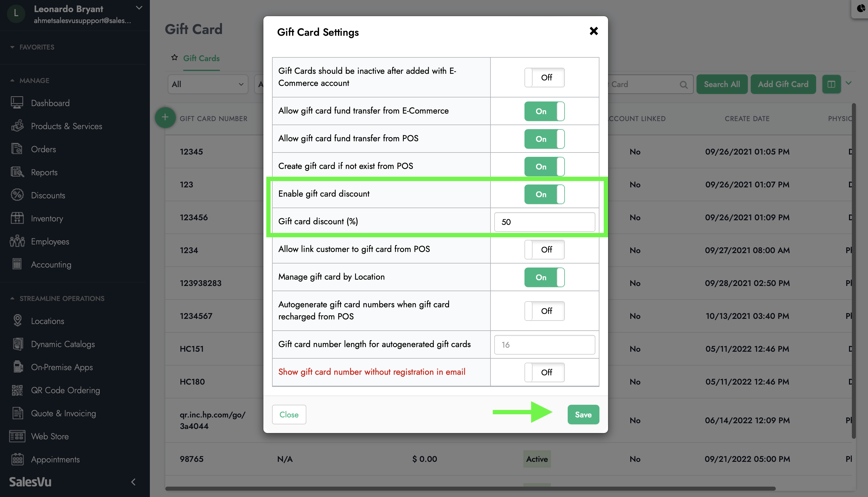This screenshot has height=497, width=868.
Task: Open Inventory icon in sidebar
Action: [x=17, y=218]
